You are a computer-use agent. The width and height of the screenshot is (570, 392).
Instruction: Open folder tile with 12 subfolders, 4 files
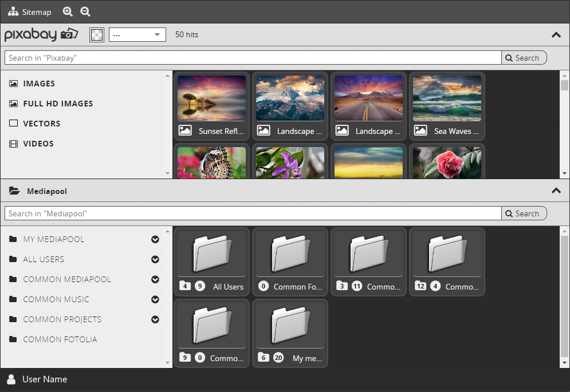(447, 262)
